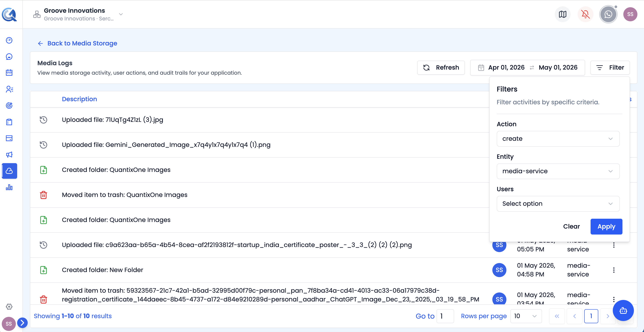Open the chatbot assistant floating button
The image size is (644, 332).
623,310
